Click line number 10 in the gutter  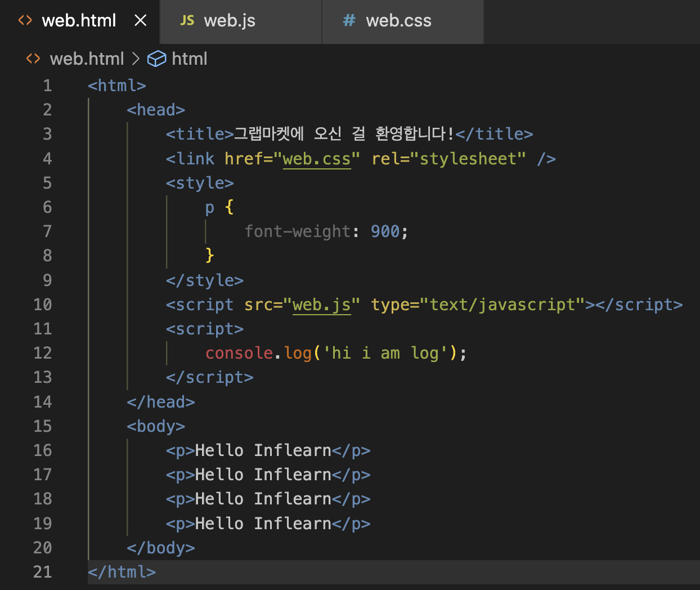(x=43, y=305)
